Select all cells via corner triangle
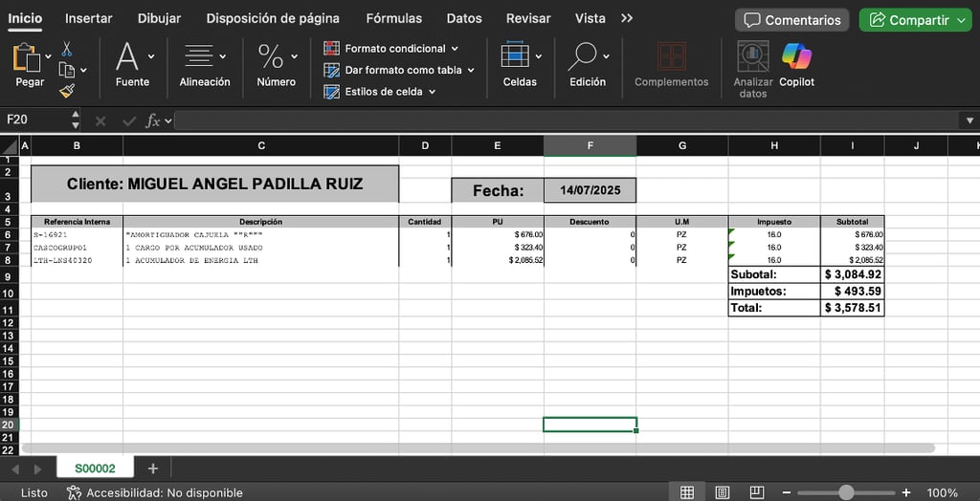This screenshot has width=980, height=501. click(x=10, y=147)
